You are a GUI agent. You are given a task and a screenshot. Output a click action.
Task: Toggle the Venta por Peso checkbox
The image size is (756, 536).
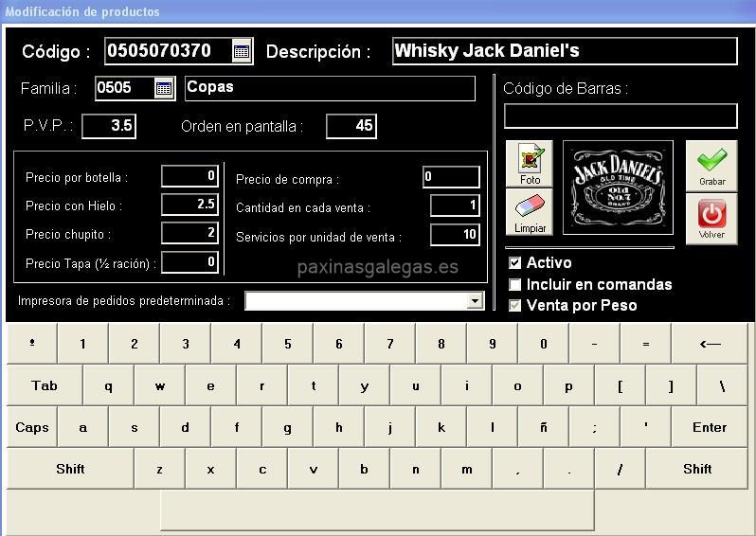point(515,305)
